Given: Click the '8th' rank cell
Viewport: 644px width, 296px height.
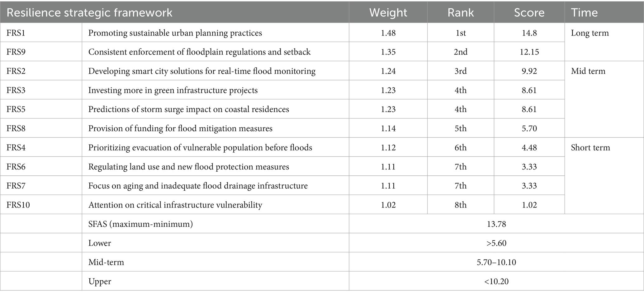Looking at the screenshot, I should pyautogui.click(x=460, y=205).
